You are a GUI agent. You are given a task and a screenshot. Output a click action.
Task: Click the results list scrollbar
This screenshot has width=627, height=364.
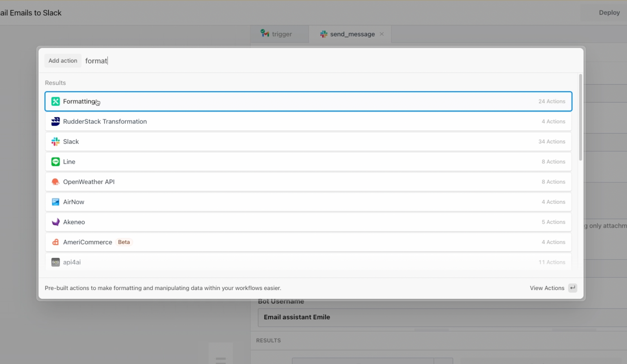pyautogui.click(x=580, y=117)
